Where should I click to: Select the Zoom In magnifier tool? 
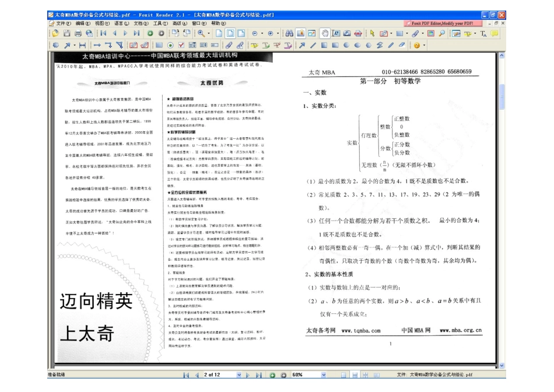(201, 33)
